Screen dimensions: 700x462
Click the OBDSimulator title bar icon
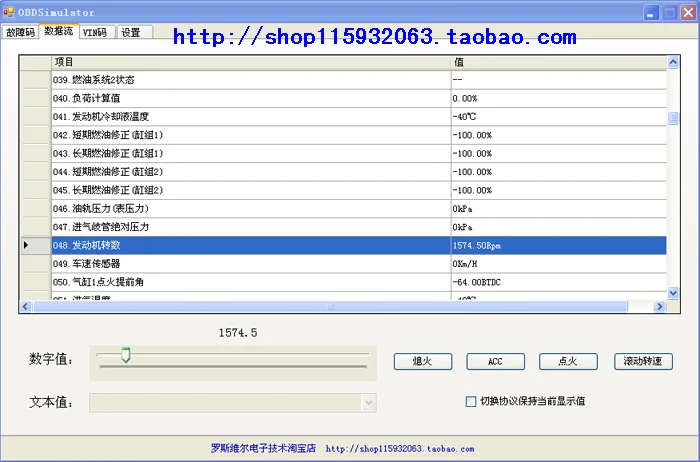[8, 12]
